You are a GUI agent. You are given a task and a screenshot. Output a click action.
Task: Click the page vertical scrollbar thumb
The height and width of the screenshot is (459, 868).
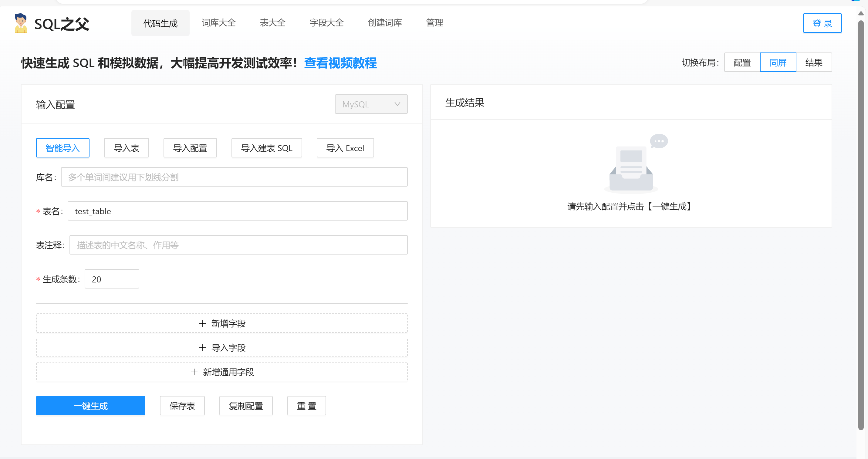coord(861,225)
